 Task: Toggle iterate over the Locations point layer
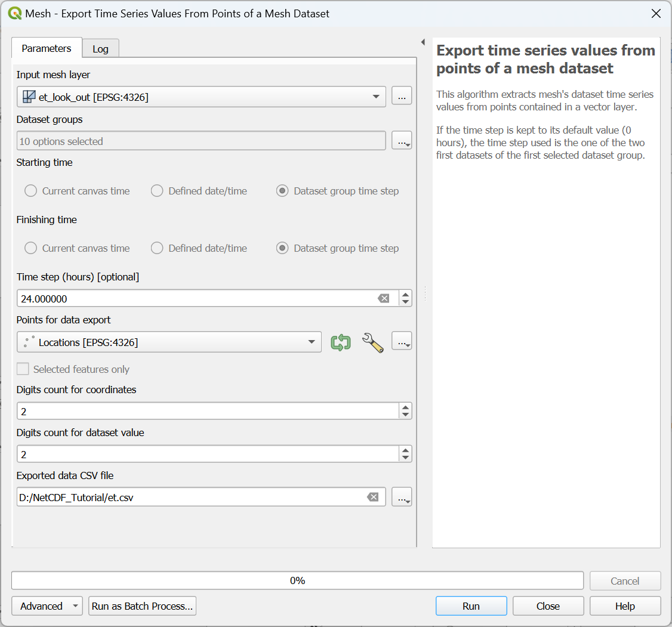pyautogui.click(x=340, y=342)
